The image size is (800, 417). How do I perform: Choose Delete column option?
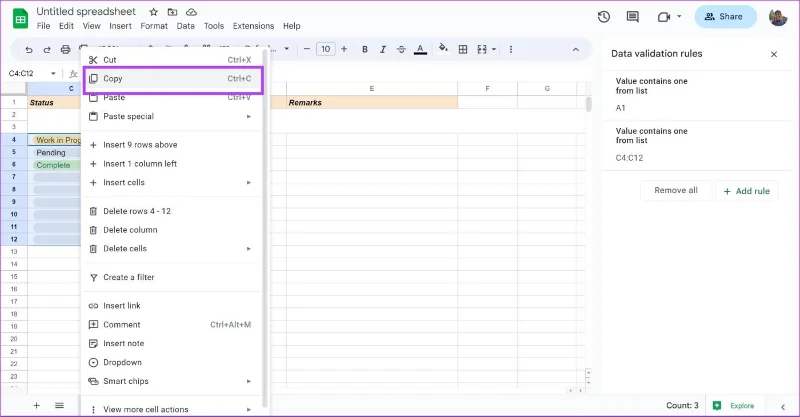tap(171, 230)
